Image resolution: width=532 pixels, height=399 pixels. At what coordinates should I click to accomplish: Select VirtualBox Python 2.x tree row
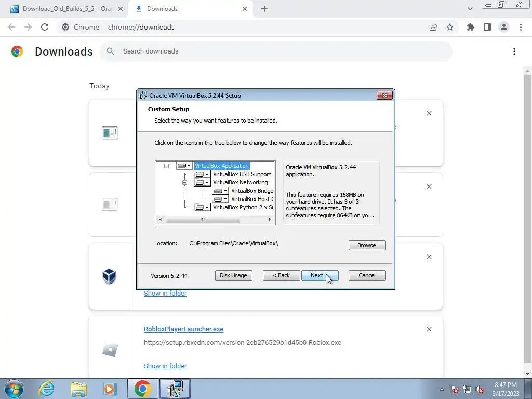(244, 207)
